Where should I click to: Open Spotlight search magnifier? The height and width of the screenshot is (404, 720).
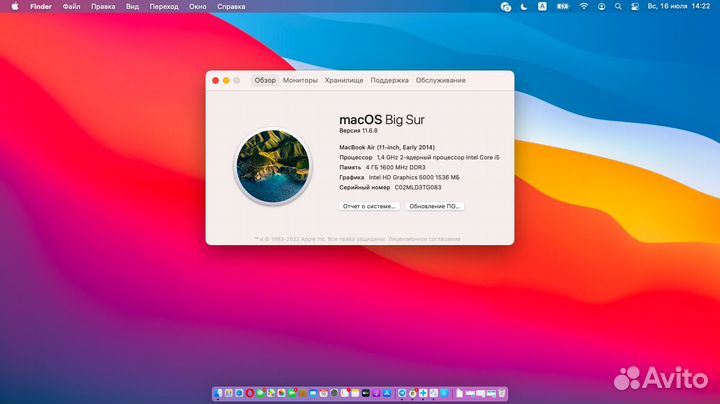coord(618,6)
